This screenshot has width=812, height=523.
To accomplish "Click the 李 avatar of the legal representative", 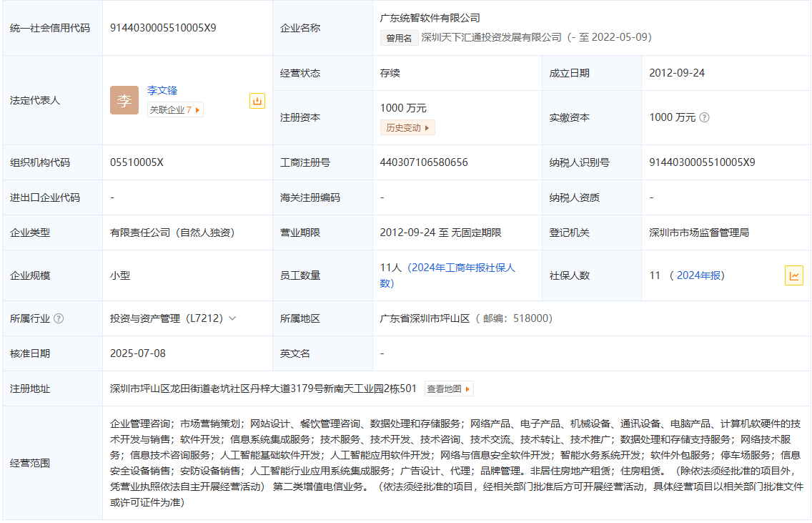I will (124, 100).
